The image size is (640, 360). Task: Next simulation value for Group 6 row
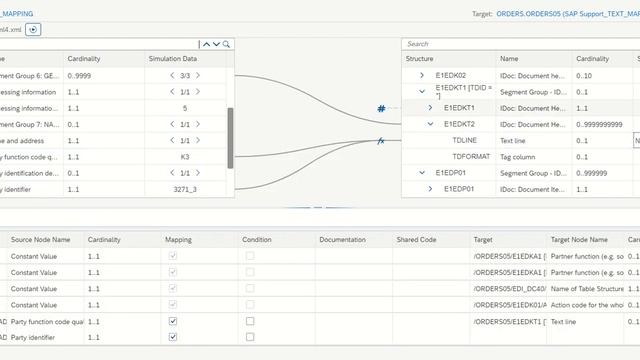click(198, 76)
